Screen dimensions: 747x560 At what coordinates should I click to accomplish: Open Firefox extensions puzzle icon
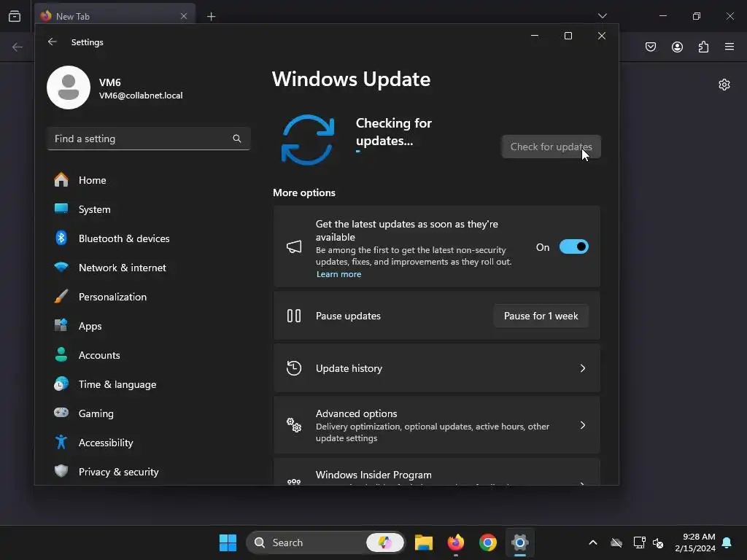pos(704,47)
